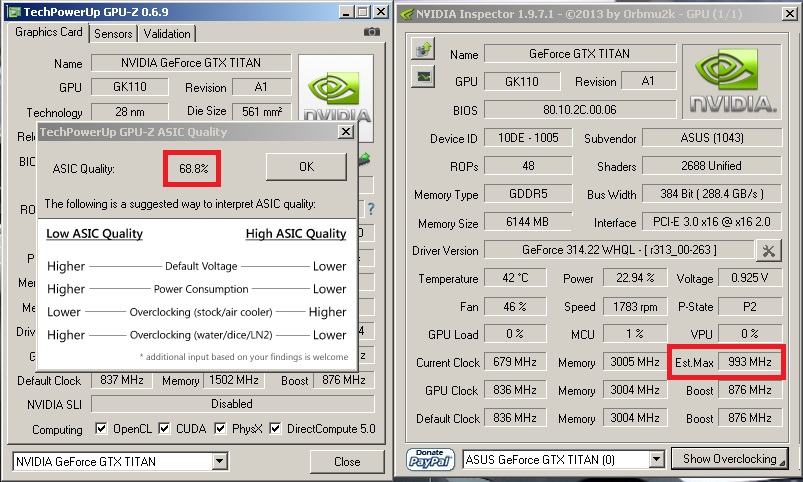Click the 3005 MHz current Memory value
Image resolution: width=803 pixels, height=482 pixels.
tap(635, 362)
